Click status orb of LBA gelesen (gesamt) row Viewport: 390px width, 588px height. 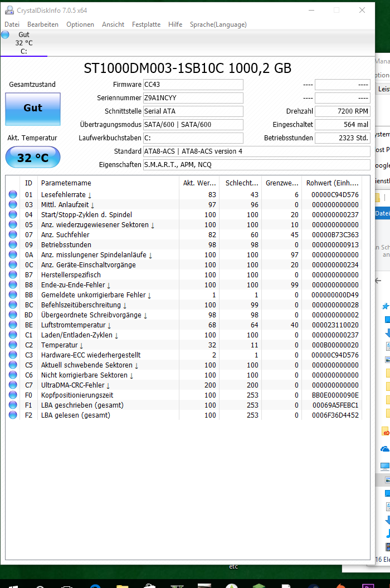pyautogui.click(x=13, y=415)
